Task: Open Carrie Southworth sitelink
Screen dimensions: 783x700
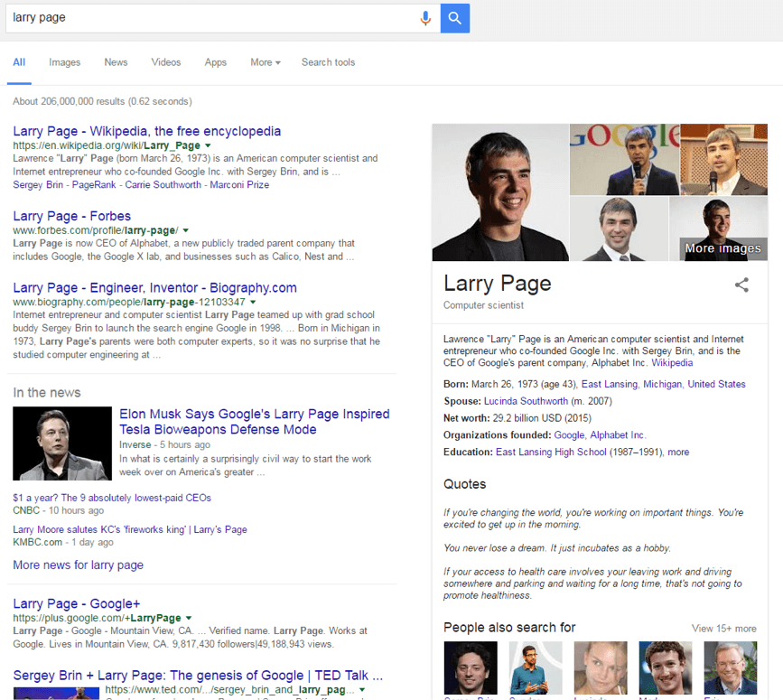Action: pyautogui.click(x=163, y=185)
